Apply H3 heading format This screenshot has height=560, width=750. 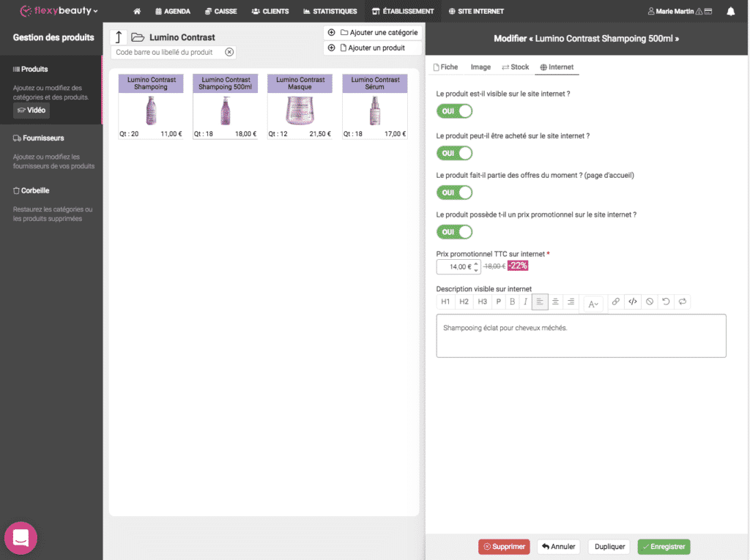point(482,302)
